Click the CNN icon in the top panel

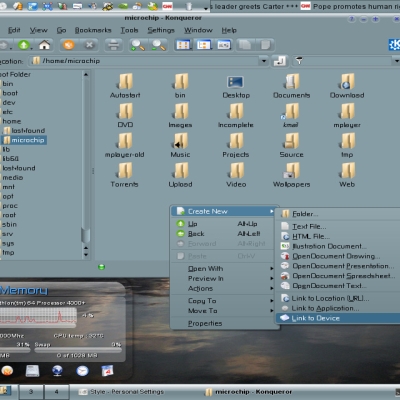click(x=167, y=6)
